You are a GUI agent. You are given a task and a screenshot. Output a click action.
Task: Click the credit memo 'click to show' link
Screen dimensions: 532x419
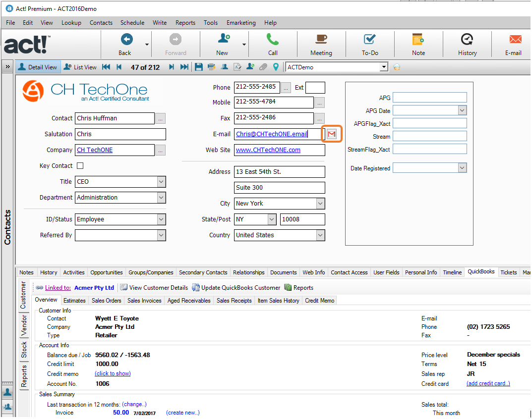click(x=113, y=373)
